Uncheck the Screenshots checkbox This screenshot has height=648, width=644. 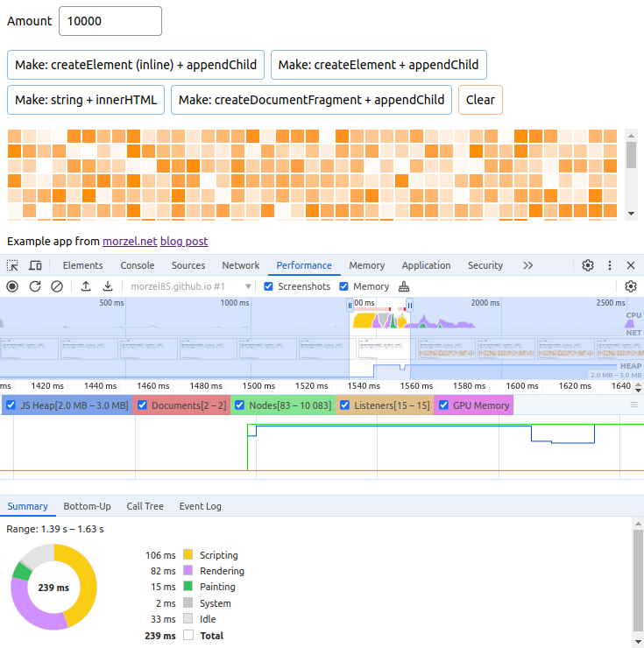[269, 286]
